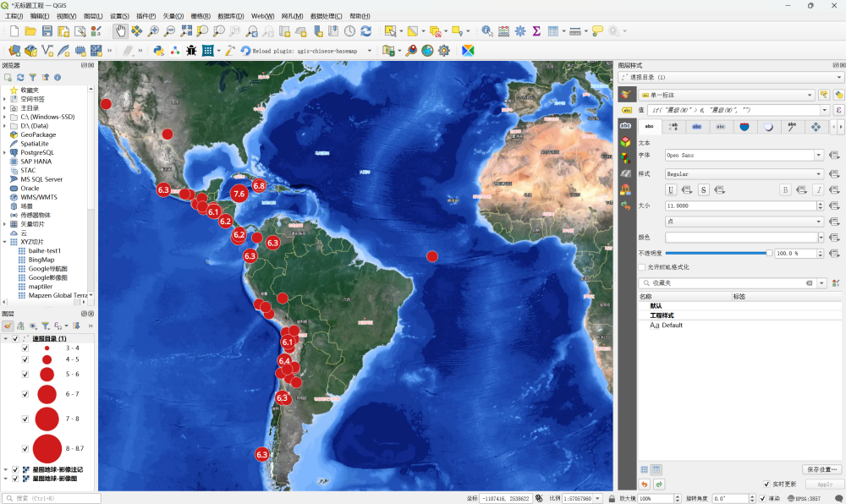The height and width of the screenshot is (504, 846).
Task: Open the Python console
Action: [159, 51]
